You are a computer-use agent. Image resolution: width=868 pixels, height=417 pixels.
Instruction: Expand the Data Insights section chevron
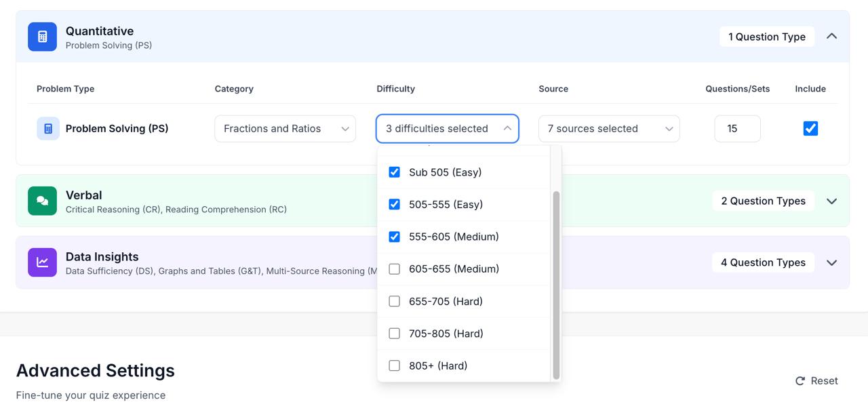tap(832, 262)
